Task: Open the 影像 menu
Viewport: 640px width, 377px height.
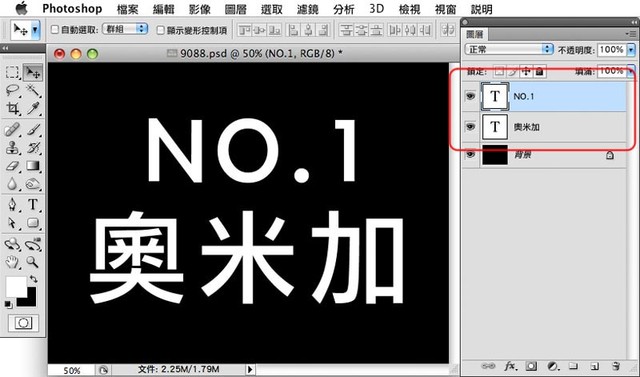Action: (200, 9)
